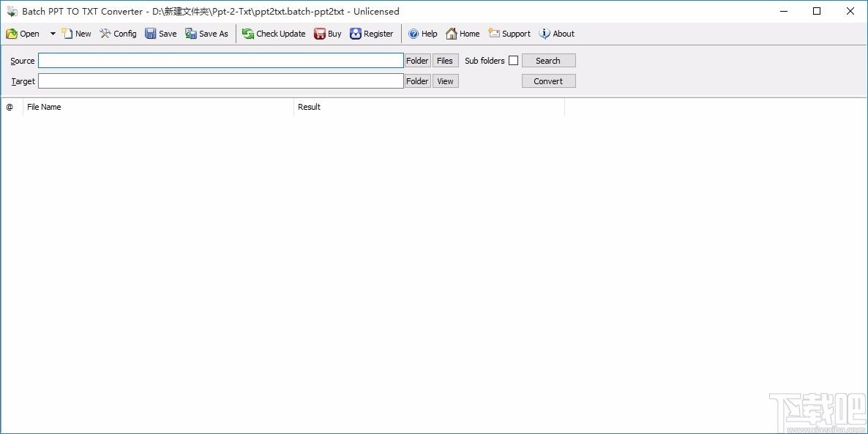Click the Search button
The image size is (868, 434).
pyautogui.click(x=549, y=60)
